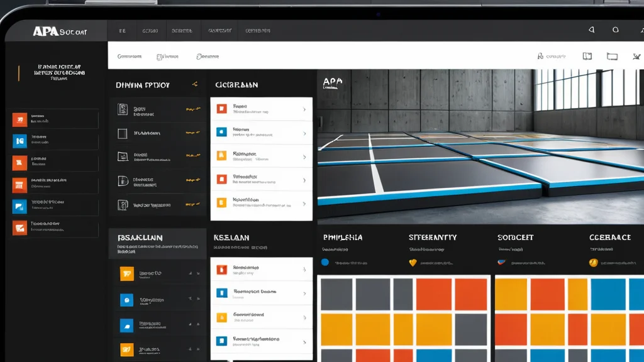
Task: Select the blue IG icon in the left sidebar
Action: pos(19,141)
